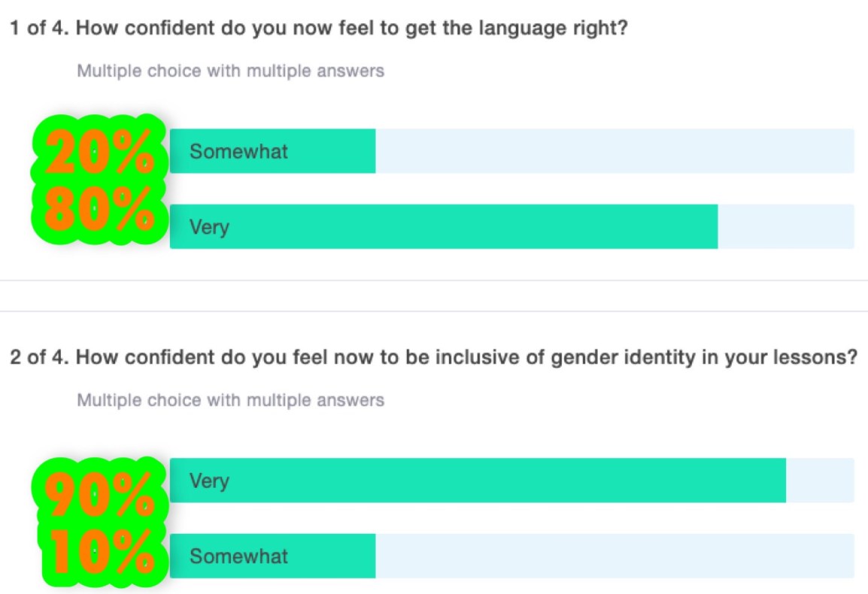868x594 pixels.
Task: Click the unfilled portion of question 1 Somewhat bar
Action: (x=615, y=151)
